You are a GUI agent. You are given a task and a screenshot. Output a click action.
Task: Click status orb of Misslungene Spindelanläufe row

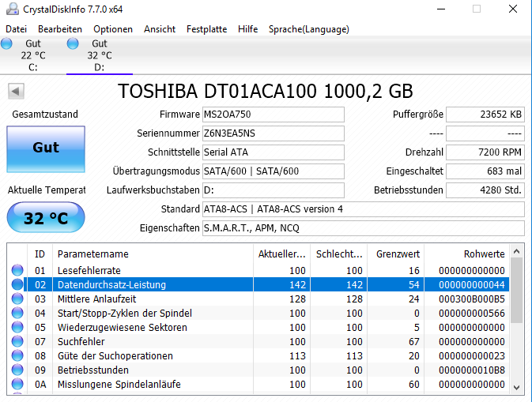point(17,384)
